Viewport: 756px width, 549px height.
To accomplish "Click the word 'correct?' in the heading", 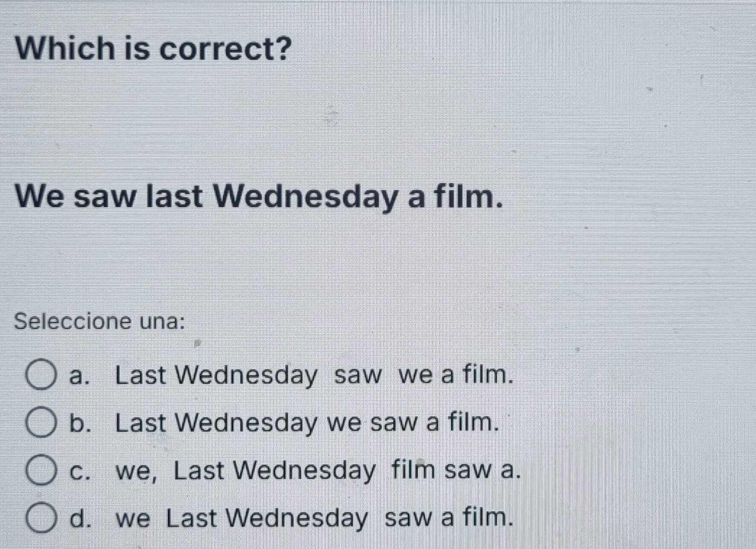I will (226, 49).
